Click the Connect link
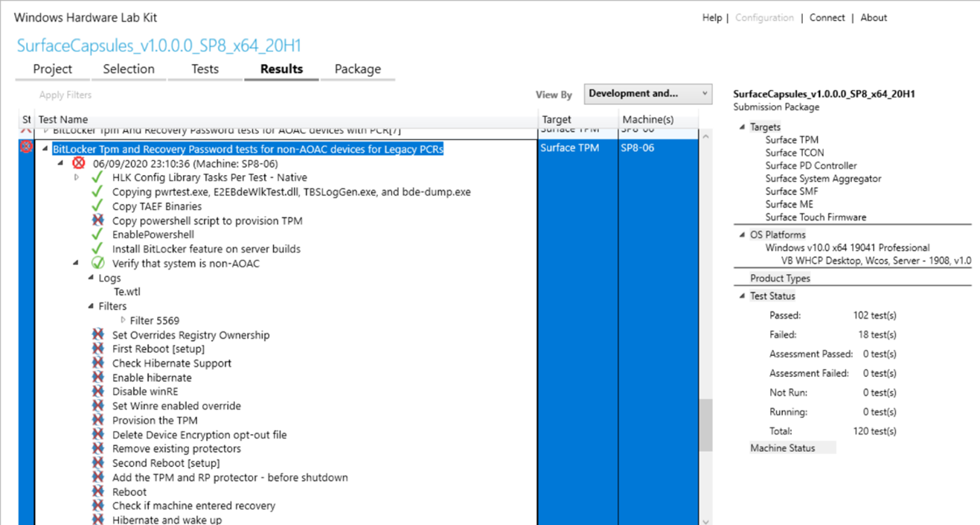Image resolution: width=980 pixels, height=525 pixels. [827, 18]
